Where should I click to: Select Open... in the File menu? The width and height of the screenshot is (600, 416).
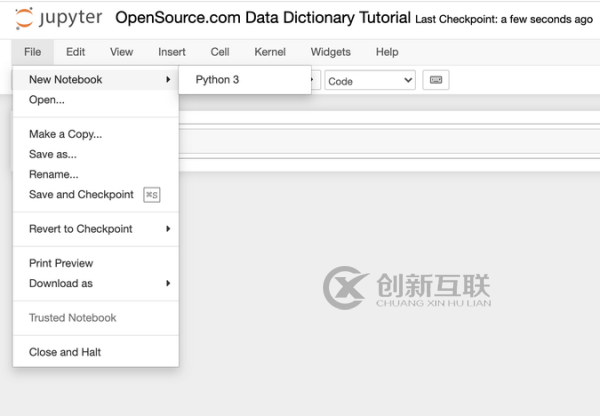click(x=96, y=100)
